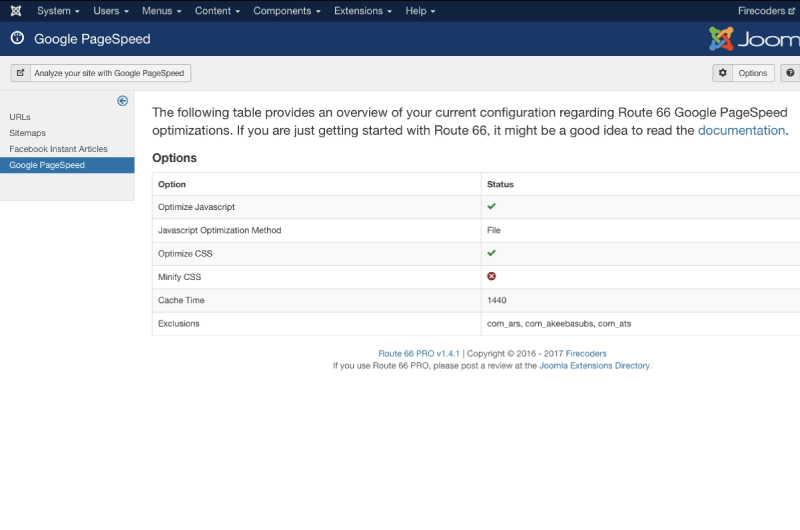Click the File status value
The width and height of the screenshot is (800, 530).
click(493, 230)
